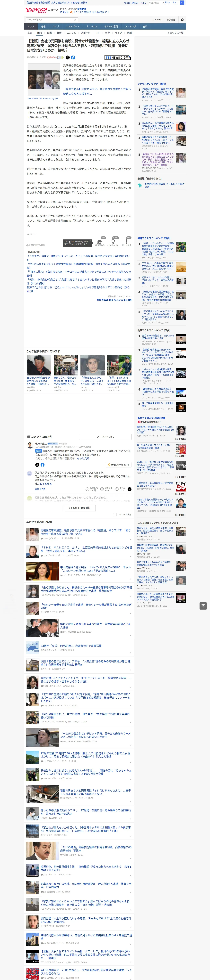Open 列車内で突然の異変 safety guide link
Screen dimensions: 210x980
tap(165, 185)
